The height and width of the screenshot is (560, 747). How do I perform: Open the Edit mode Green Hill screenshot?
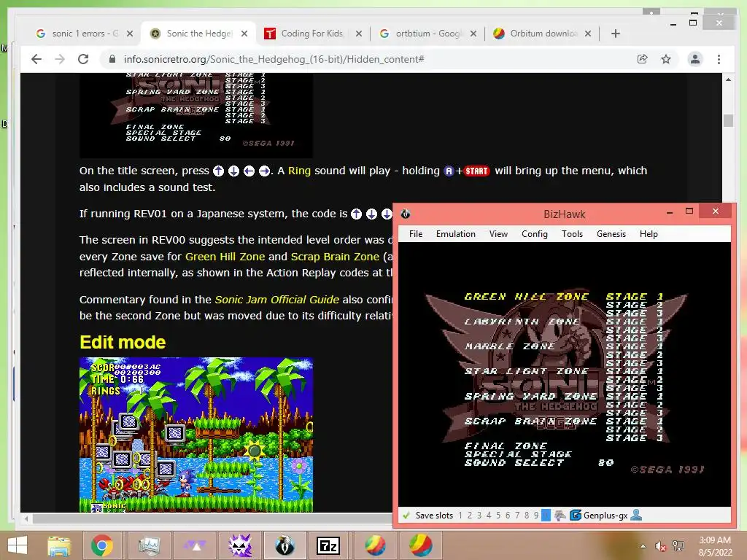196,435
